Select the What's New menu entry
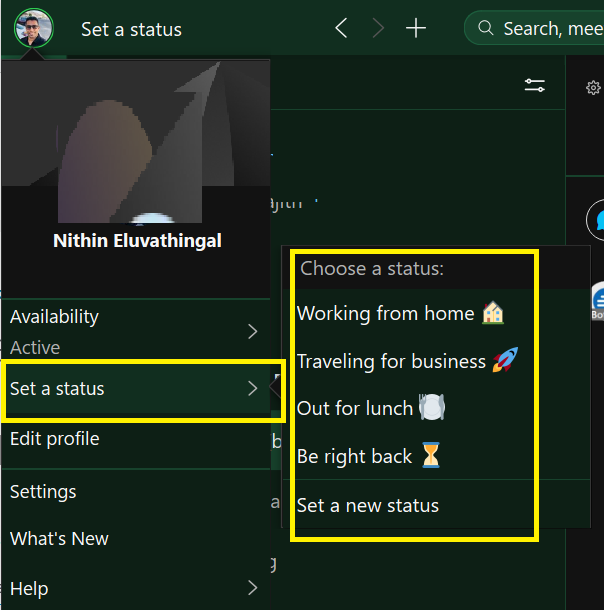604x610 pixels. (x=59, y=538)
